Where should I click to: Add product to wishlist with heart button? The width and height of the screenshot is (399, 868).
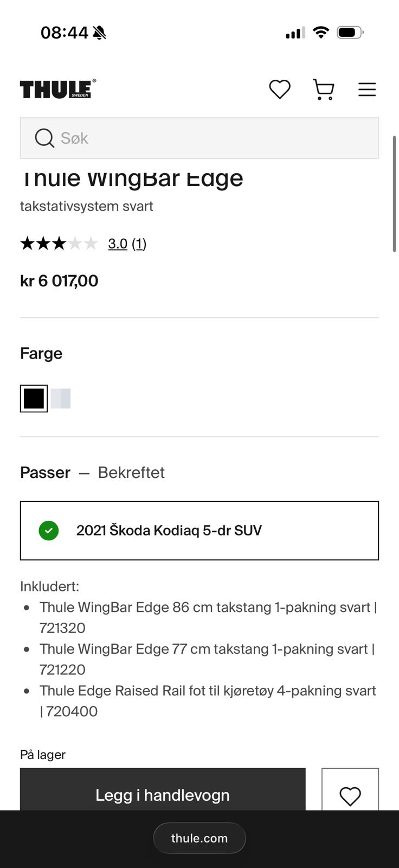pyautogui.click(x=350, y=790)
